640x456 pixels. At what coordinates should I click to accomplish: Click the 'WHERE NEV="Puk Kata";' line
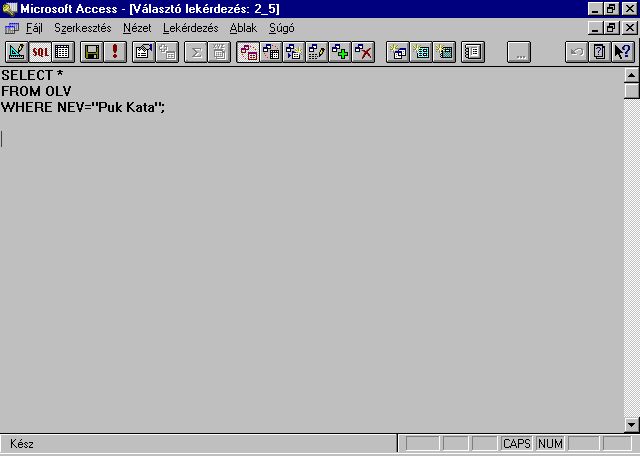(83, 107)
